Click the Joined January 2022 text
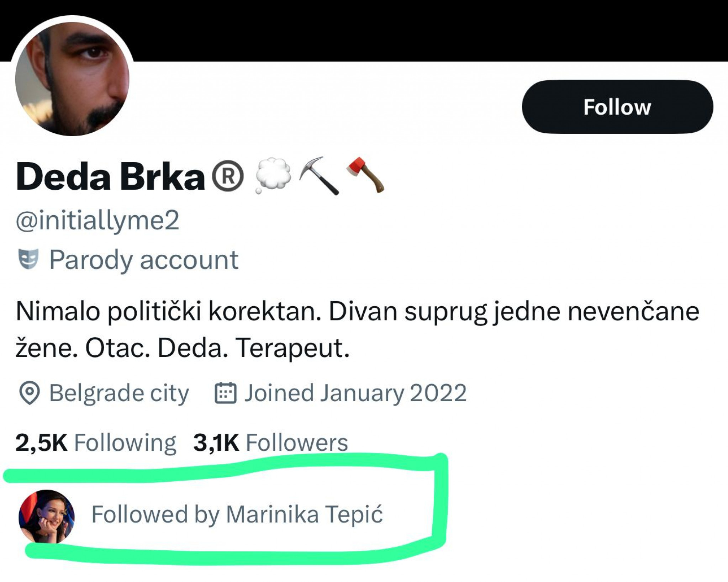728x582 pixels. pyautogui.click(x=355, y=393)
